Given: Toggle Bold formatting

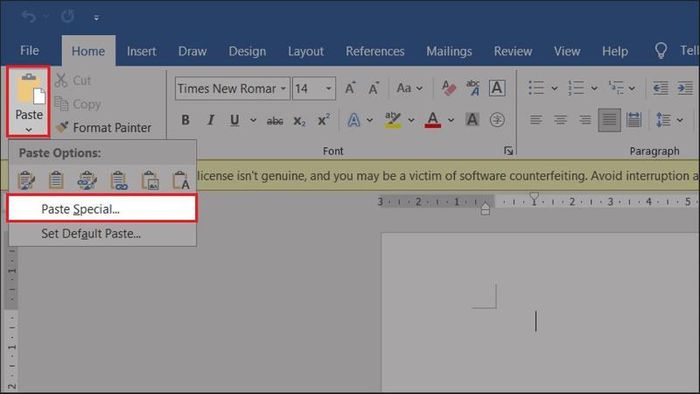Looking at the screenshot, I should point(185,120).
